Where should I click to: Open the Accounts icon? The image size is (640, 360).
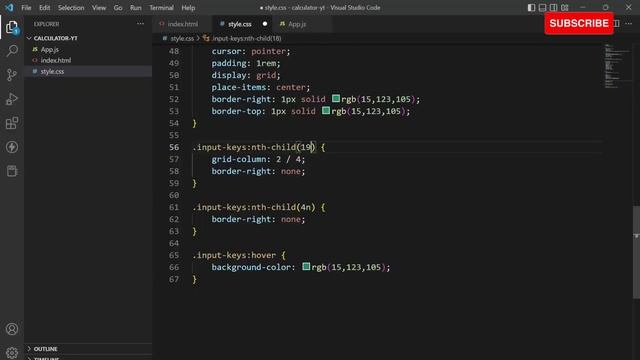12,329
